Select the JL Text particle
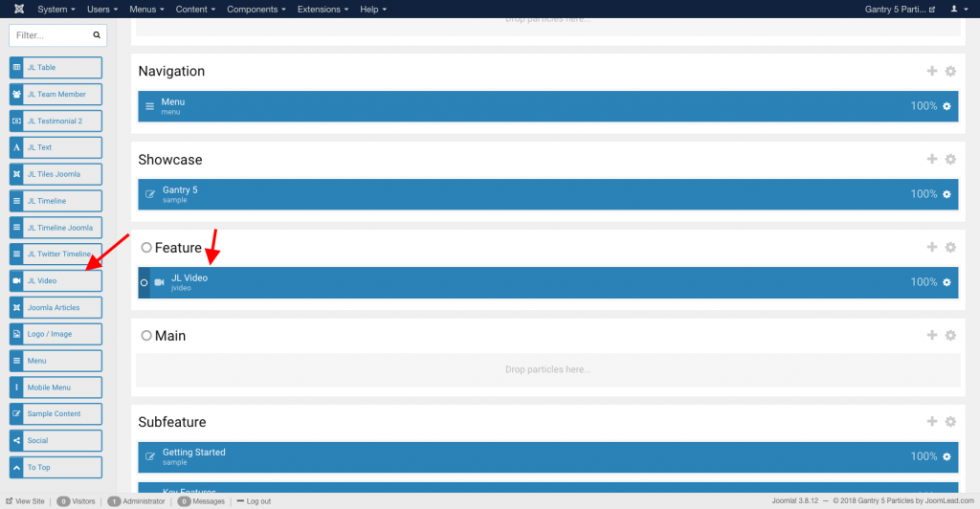This screenshot has height=509, width=980. click(x=56, y=147)
